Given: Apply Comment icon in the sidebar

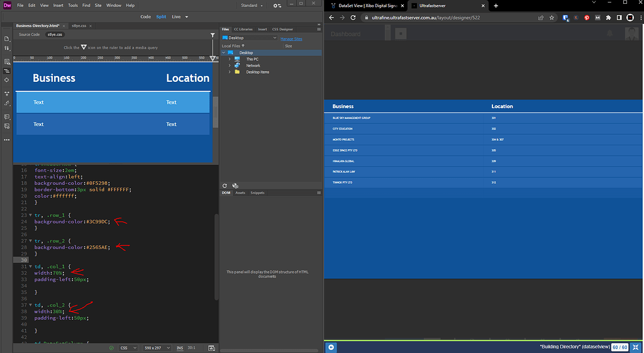Looking at the screenshot, I should coord(6,116).
